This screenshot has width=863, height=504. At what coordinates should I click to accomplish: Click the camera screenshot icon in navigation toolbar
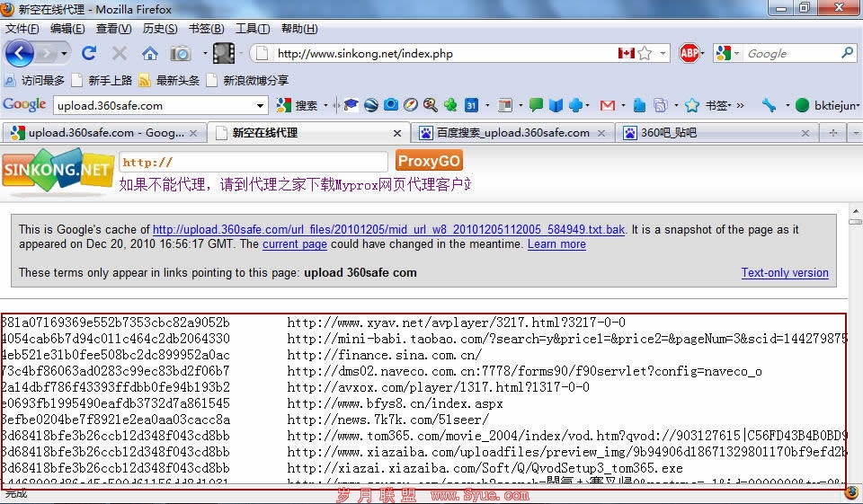[181, 53]
